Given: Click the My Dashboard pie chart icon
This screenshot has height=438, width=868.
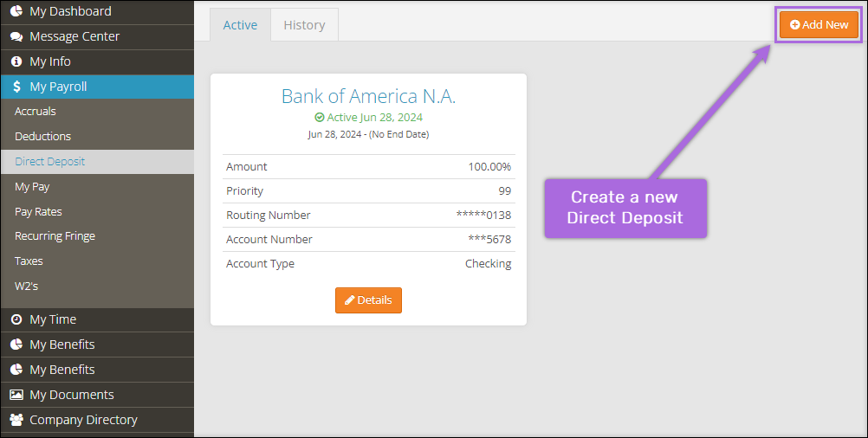Looking at the screenshot, I should [16, 11].
